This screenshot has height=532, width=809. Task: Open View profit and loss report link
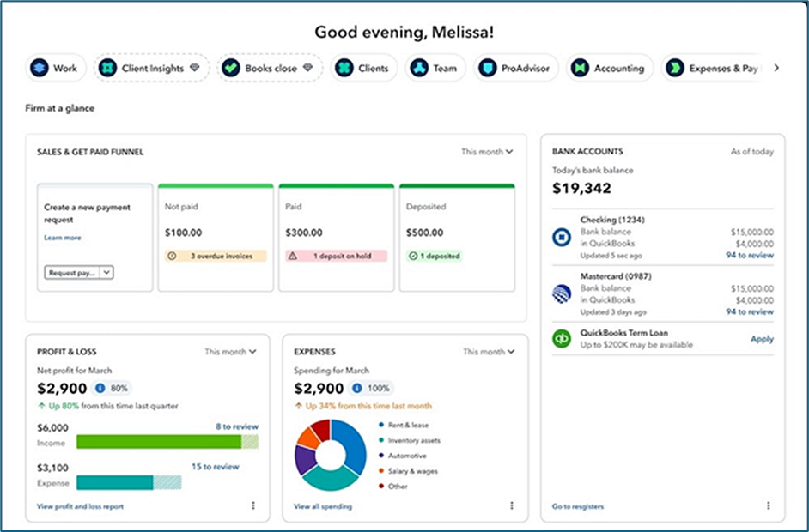pos(81,506)
